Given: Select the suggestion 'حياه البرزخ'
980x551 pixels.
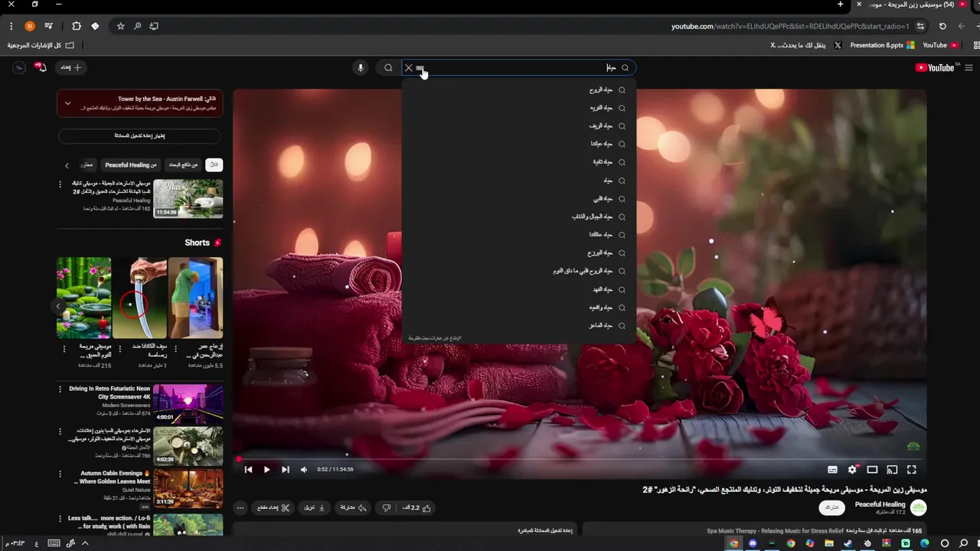Looking at the screenshot, I should coord(519,253).
